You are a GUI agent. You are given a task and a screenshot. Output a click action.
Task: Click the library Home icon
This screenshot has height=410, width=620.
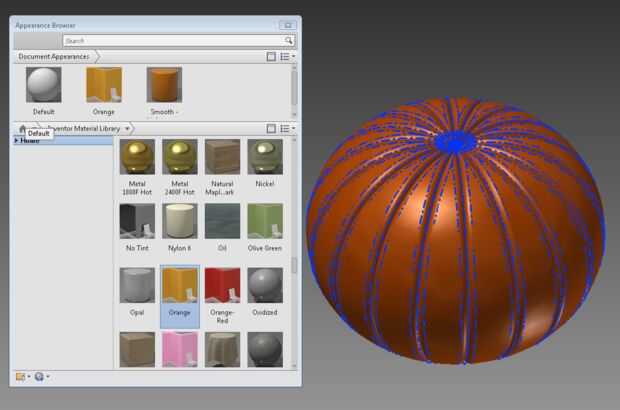click(x=23, y=128)
